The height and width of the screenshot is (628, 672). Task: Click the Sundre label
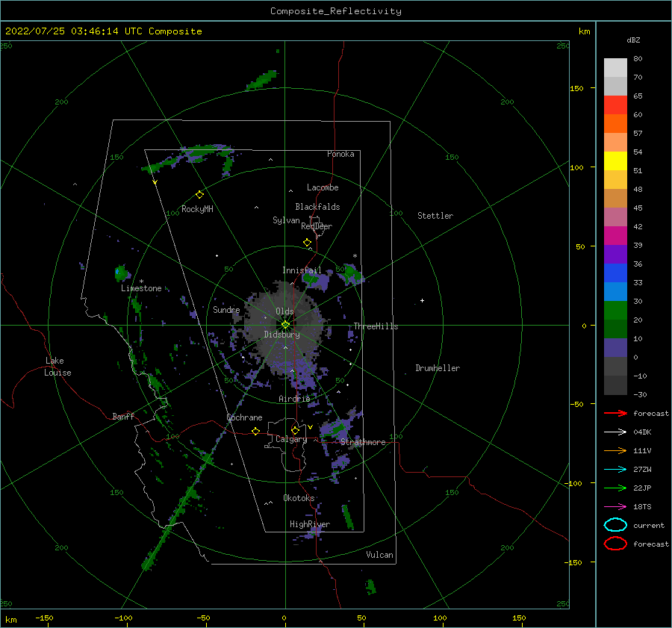pos(226,310)
